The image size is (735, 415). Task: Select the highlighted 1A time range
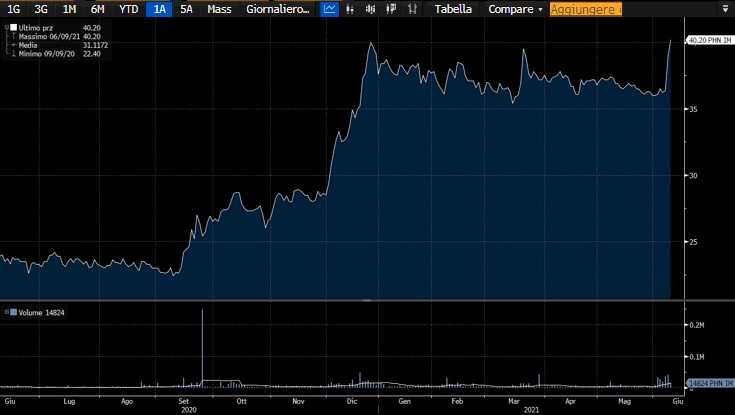coord(159,9)
